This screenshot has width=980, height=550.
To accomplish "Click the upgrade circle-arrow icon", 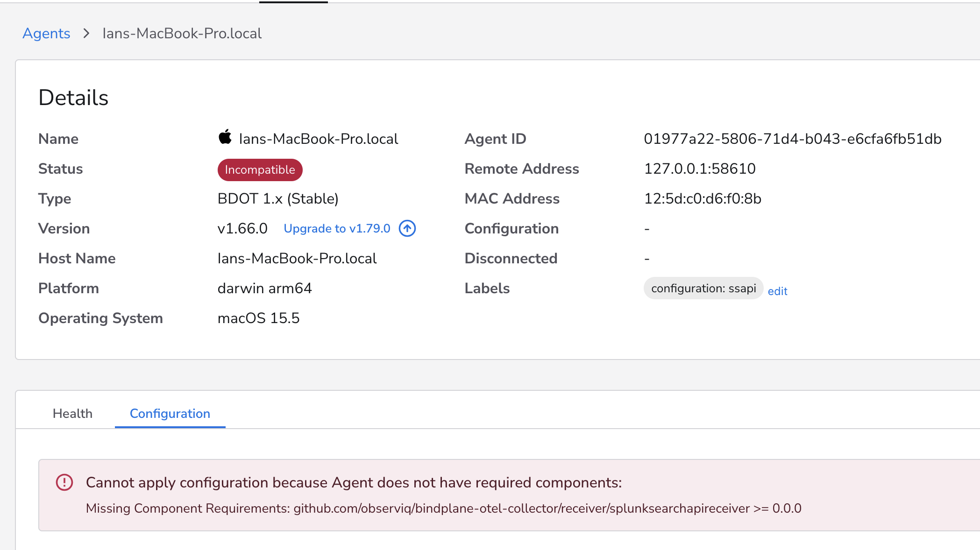I will coord(406,228).
